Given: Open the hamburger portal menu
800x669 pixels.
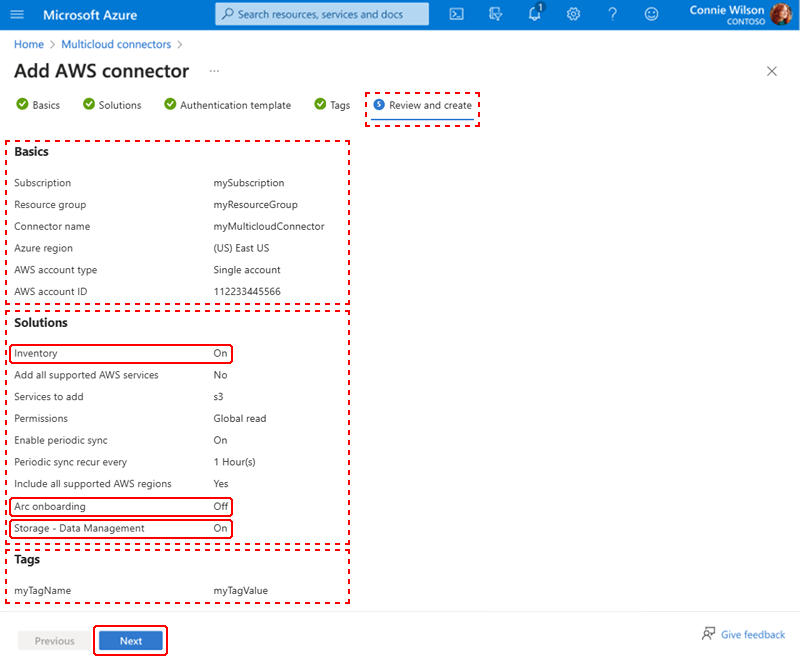Looking at the screenshot, I should [x=17, y=14].
